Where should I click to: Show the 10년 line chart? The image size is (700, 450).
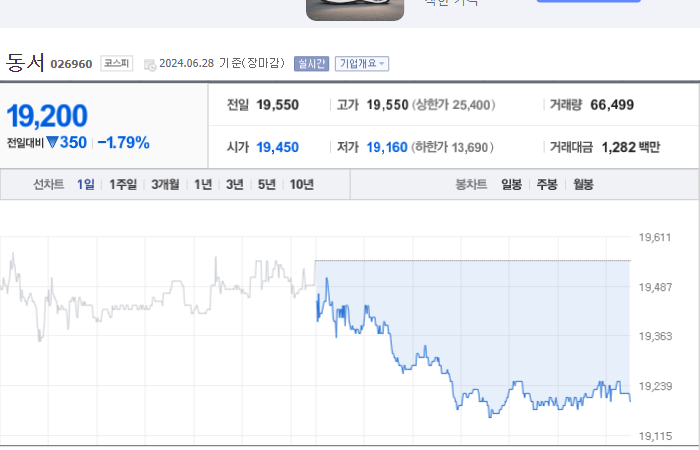(302, 184)
